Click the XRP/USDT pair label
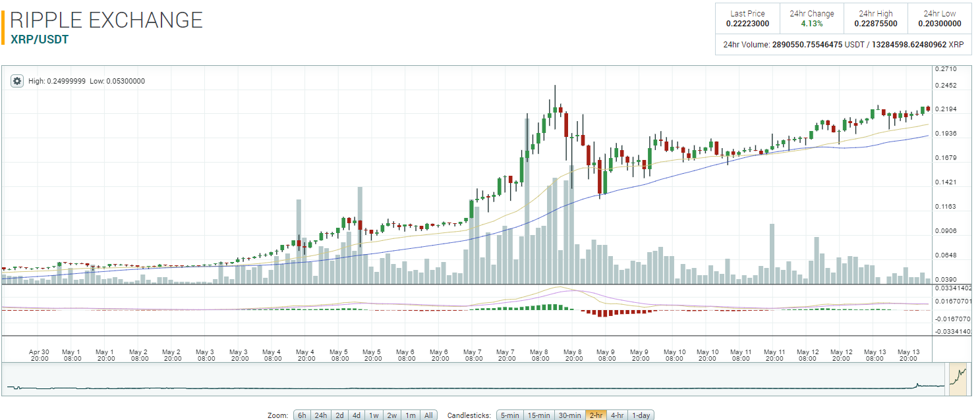Image resolution: width=980 pixels, height=420 pixels. [39, 39]
